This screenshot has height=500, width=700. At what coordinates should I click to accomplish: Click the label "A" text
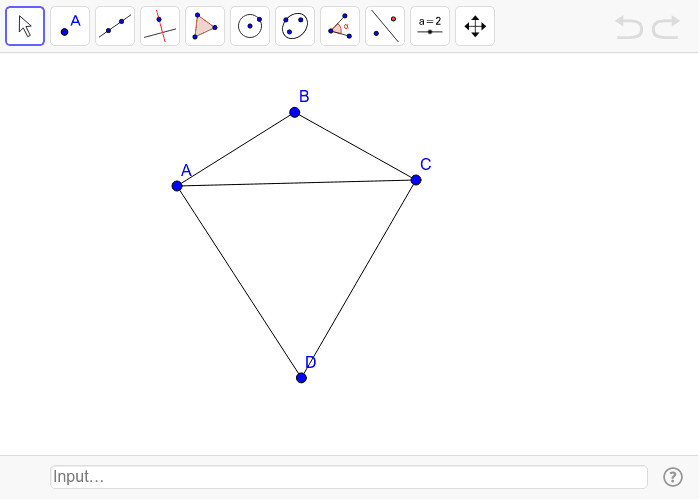coord(186,171)
